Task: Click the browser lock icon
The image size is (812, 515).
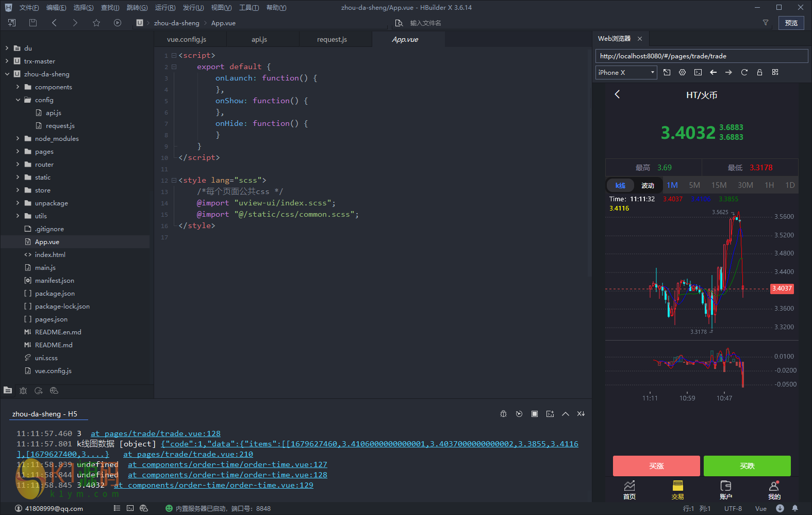Action: (x=759, y=72)
